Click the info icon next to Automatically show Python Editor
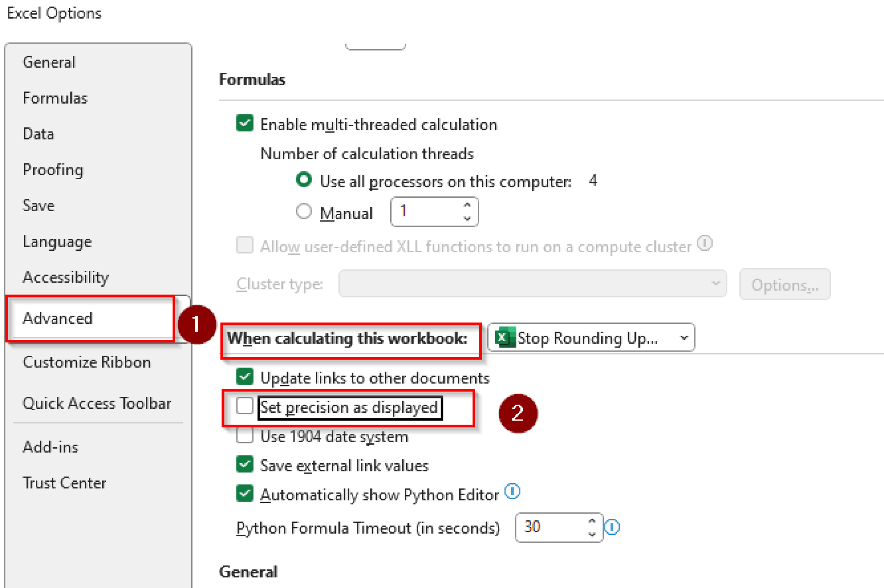This screenshot has height=588, width=884. click(512, 491)
